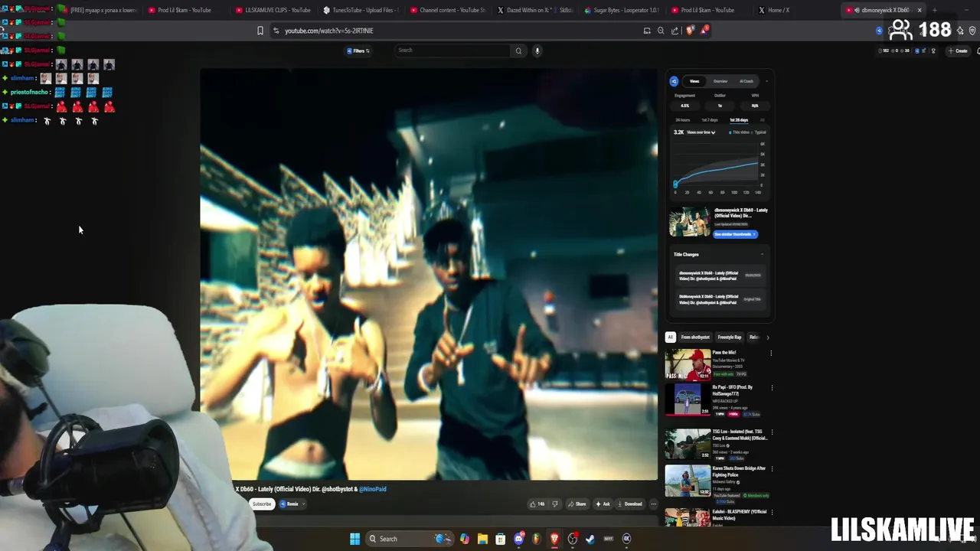Choose the 24 hours range
The height and width of the screenshot is (551, 980).
(x=682, y=120)
